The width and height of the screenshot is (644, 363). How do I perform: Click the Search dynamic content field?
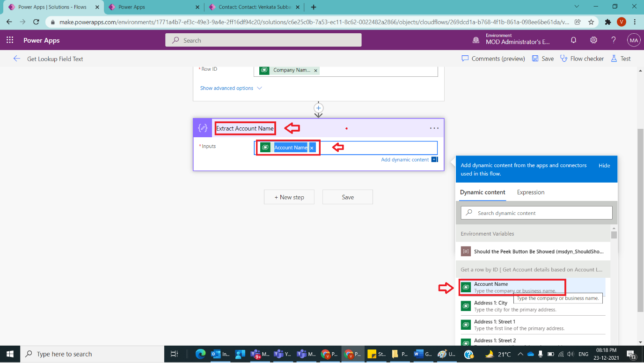point(536,213)
